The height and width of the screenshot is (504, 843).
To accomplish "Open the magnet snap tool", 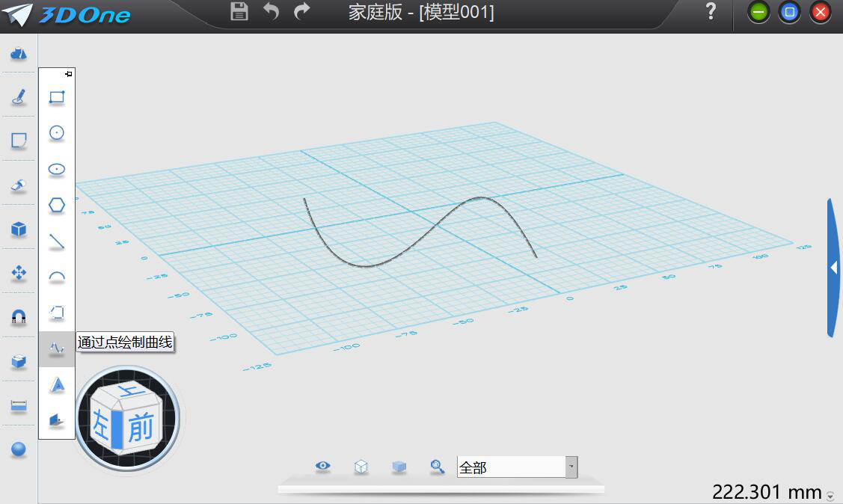I will point(18,318).
